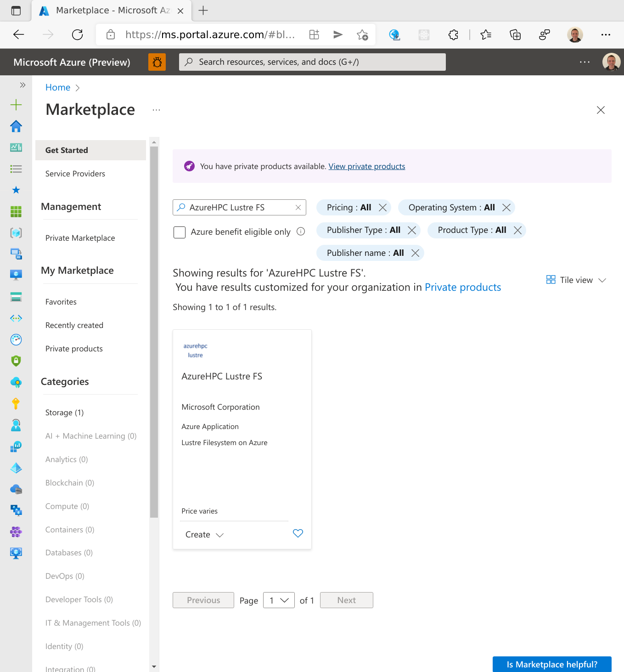This screenshot has height=672, width=624.
Task: Follow the View private products link
Action: click(367, 166)
